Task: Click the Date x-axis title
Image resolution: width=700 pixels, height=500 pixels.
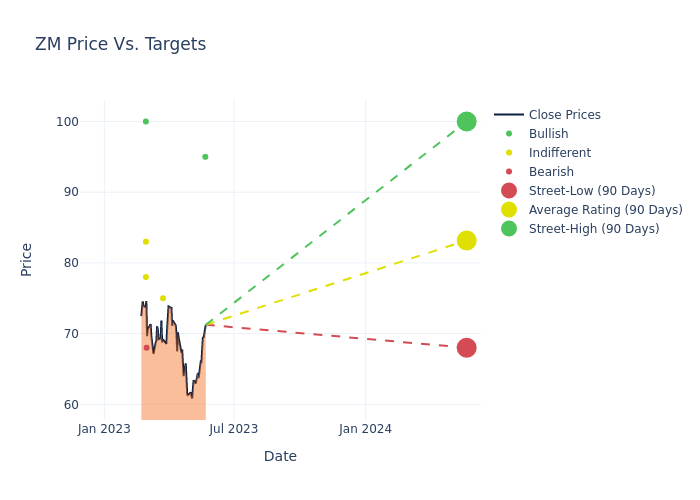Action: click(280, 456)
